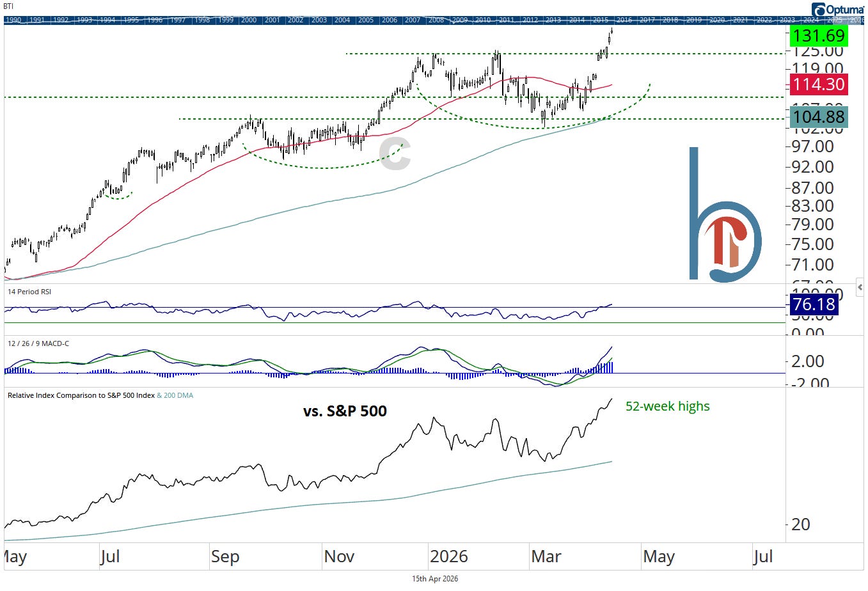868x591 pixels.
Task: Select the teal 104.88 moving average tag
Action: (819, 117)
